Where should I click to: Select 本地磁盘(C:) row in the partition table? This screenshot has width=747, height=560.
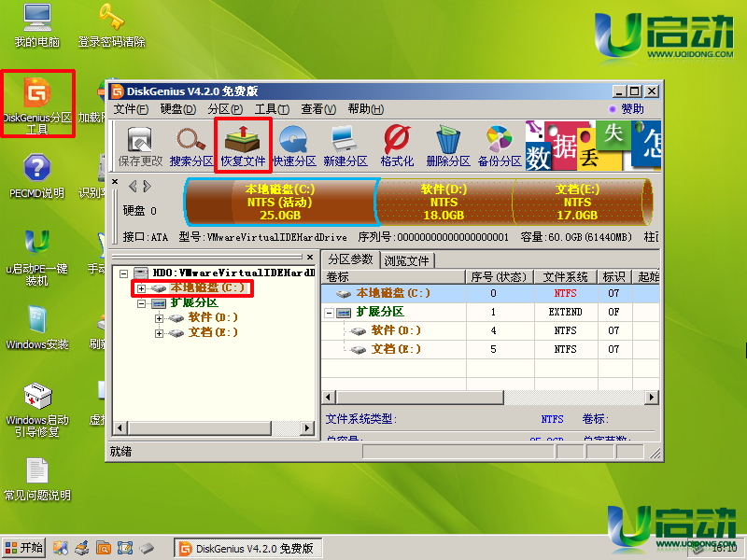pyautogui.click(x=490, y=294)
